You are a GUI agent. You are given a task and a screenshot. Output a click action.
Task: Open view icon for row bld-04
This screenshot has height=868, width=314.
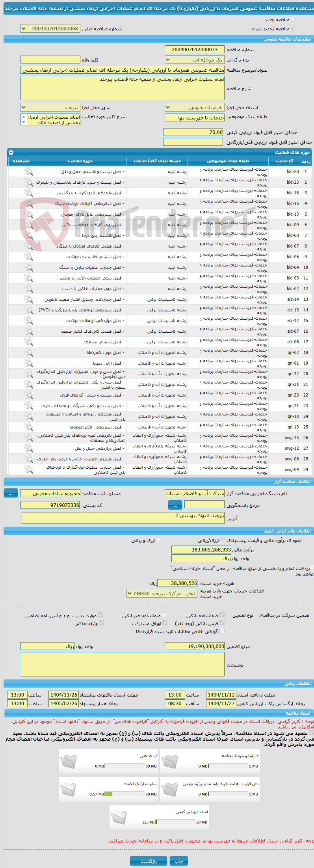point(28,267)
